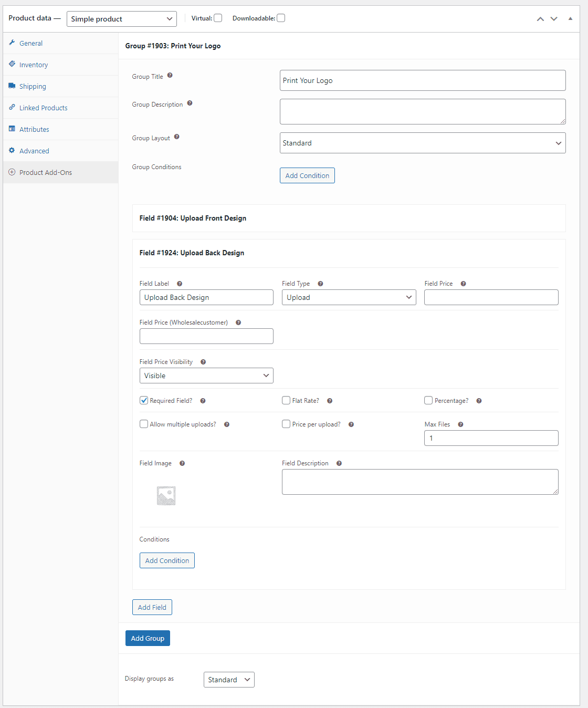
Task: Open the Group Title help icon
Action: click(x=170, y=75)
